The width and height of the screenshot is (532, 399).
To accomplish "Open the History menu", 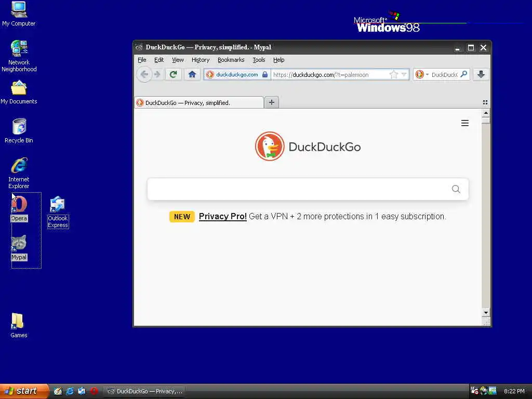I will 201,60.
